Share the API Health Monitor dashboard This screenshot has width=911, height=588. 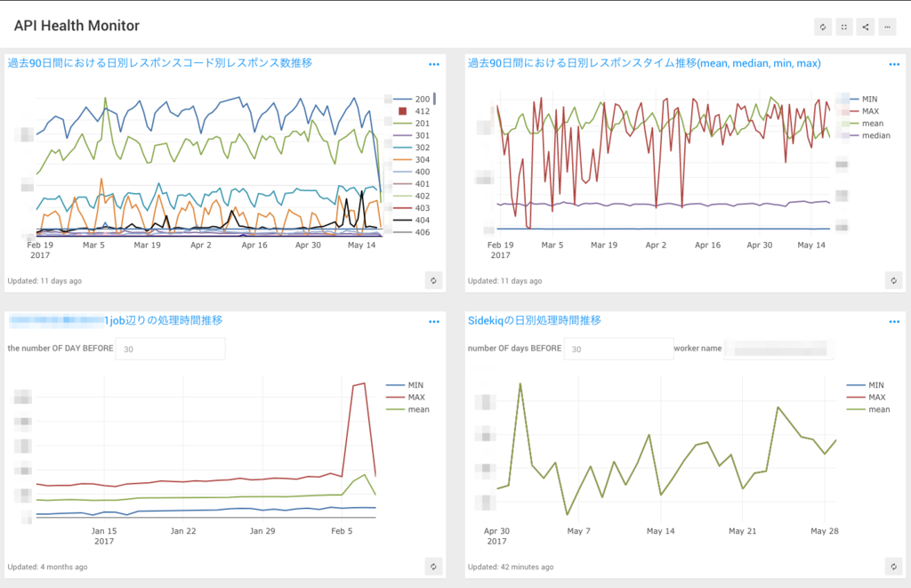[x=866, y=27]
